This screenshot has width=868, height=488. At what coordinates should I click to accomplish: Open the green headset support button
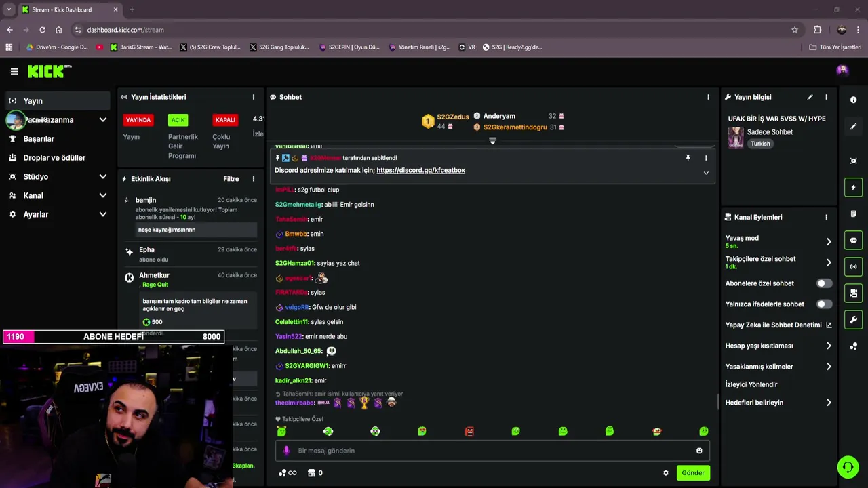[847, 467]
